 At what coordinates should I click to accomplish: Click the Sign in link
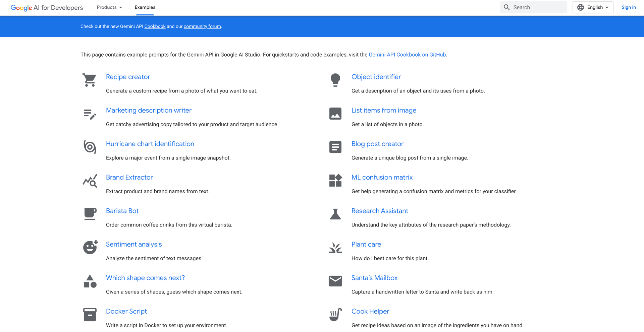pyautogui.click(x=628, y=7)
